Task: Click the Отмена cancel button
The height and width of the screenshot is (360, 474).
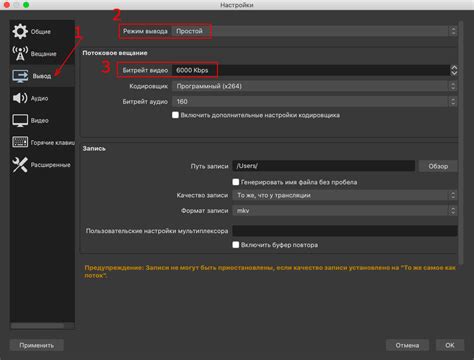Action: [x=407, y=345]
